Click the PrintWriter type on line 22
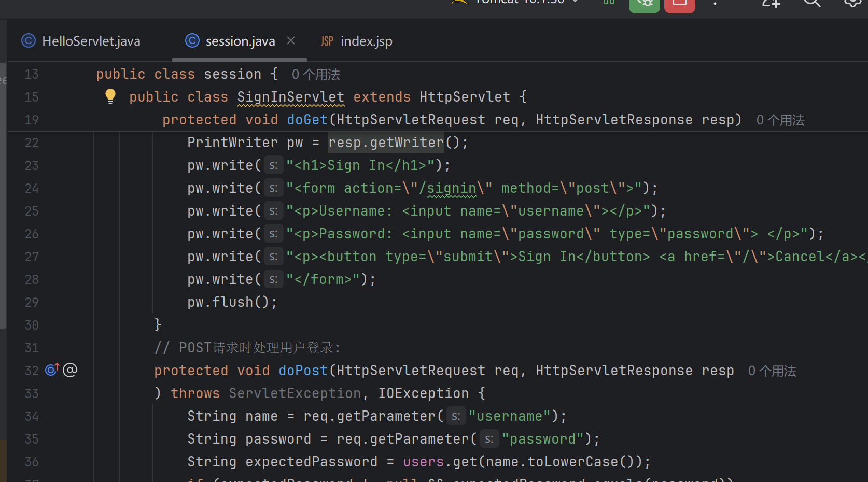 coord(233,143)
